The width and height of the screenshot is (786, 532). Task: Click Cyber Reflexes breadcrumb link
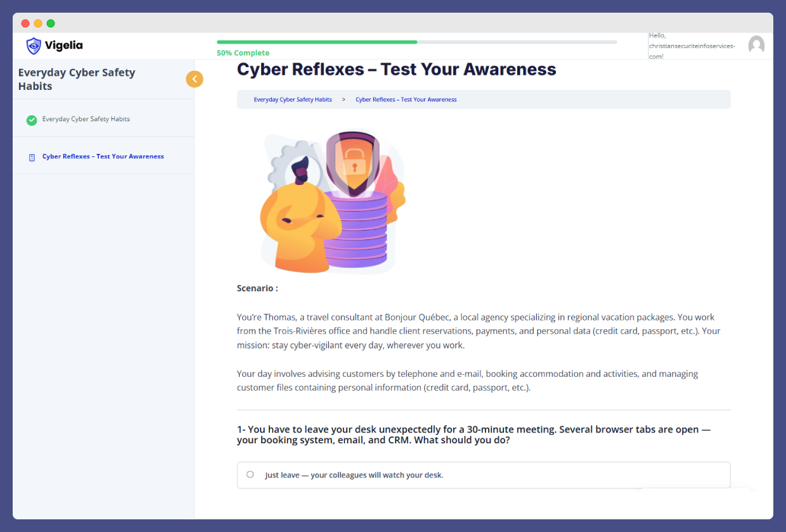(406, 99)
